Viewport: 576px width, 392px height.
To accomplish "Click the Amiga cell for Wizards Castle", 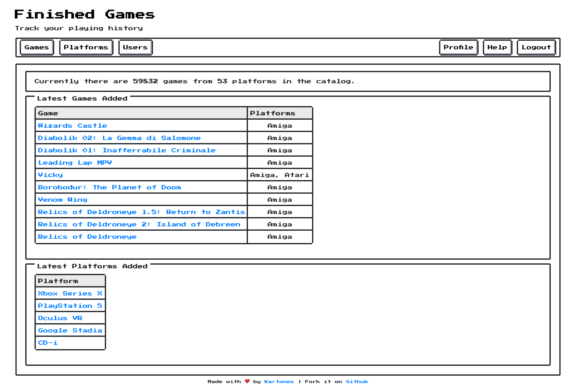I will [280, 126].
